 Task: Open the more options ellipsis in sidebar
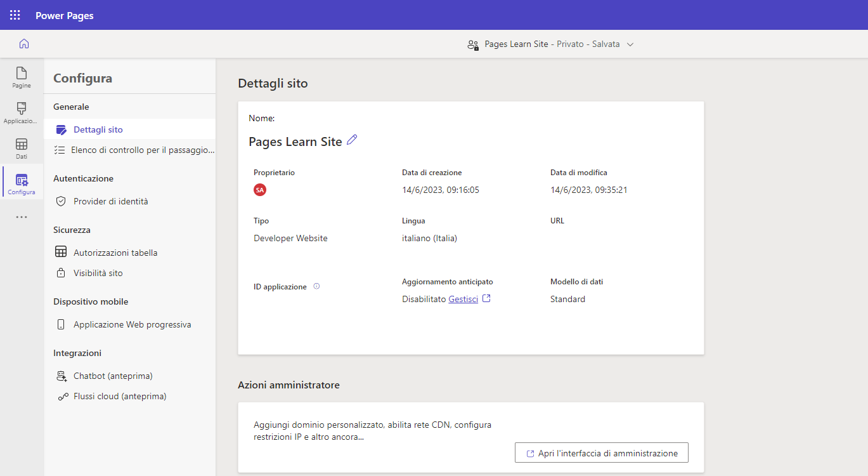coord(22,217)
